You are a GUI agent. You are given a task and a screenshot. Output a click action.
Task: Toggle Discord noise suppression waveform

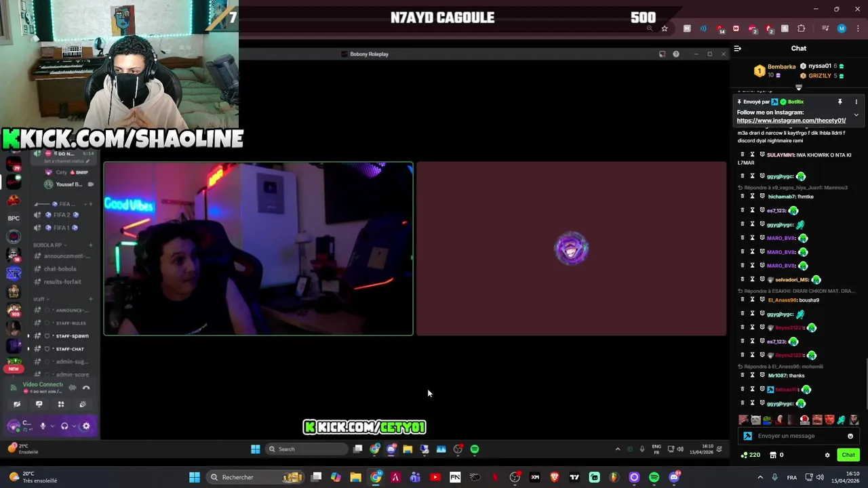pos(72,388)
